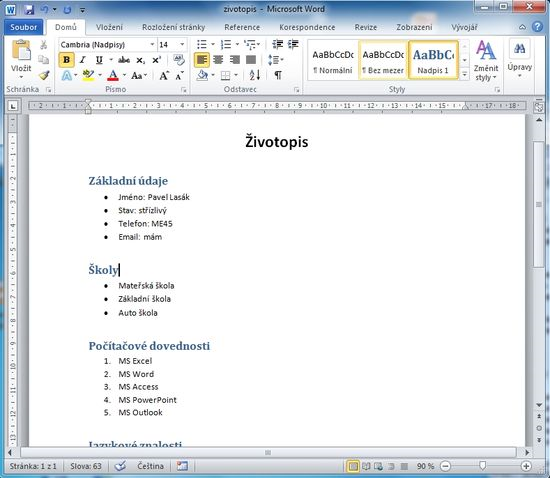Screen dimensions: 550x478
Task: Toggle bold formatting
Action: click(66, 60)
